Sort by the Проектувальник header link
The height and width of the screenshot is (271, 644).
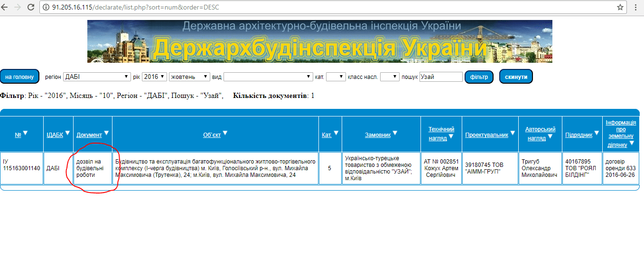click(x=486, y=135)
